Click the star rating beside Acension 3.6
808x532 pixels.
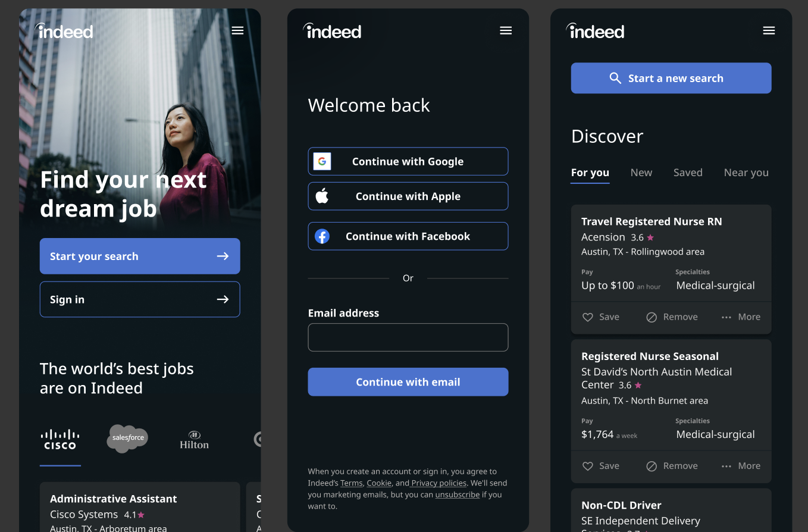click(x=650, y=237)
